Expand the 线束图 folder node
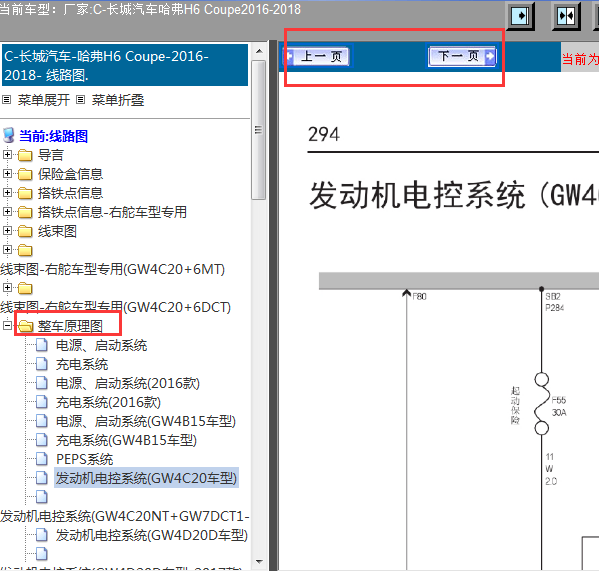599x571 pixels. 7,230
